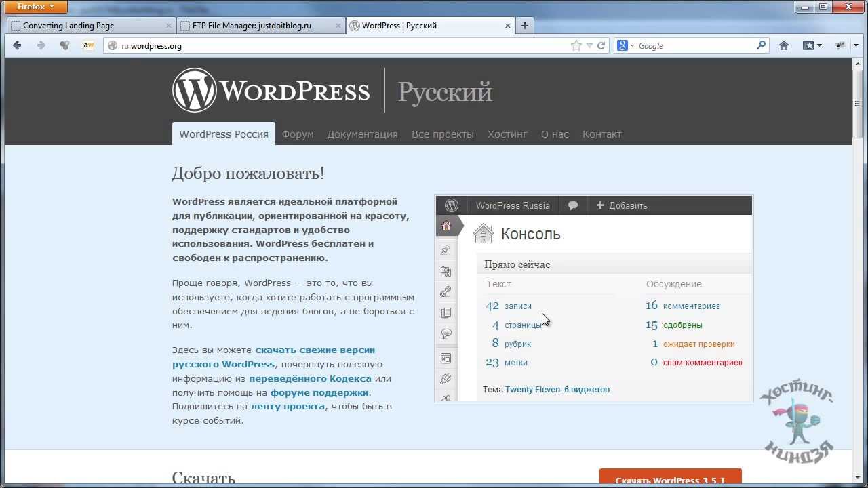Click '1 ожидает проверки' in the console
This screenshot has width=868, height=488.
[x=693, y=344]
